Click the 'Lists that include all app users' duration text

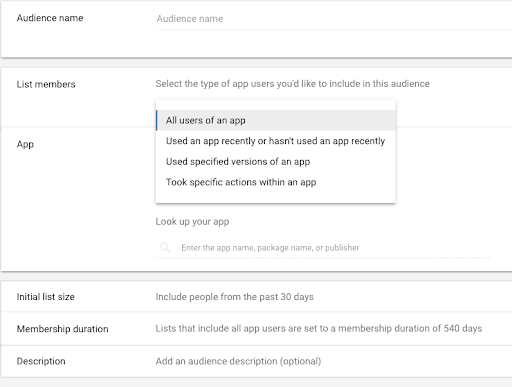coord(319,329)
